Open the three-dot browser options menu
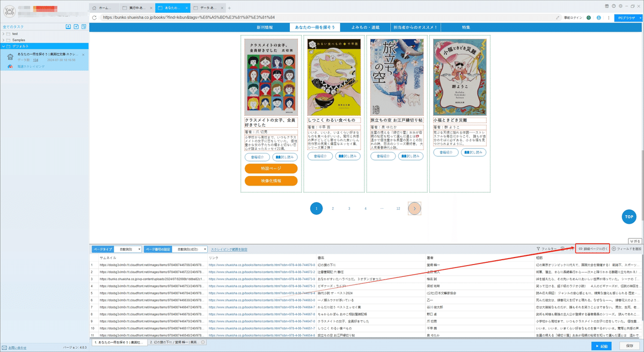Viewport: 644px width, 352px height. click(608, 17)
